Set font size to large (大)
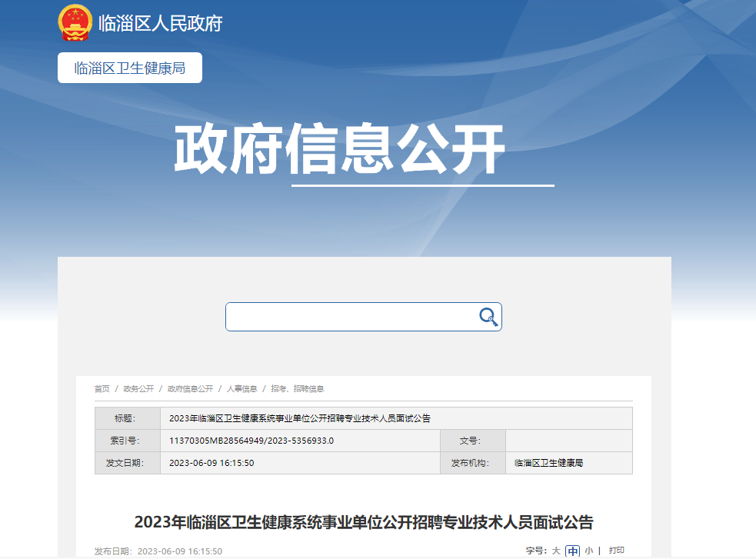 point(556,551)
